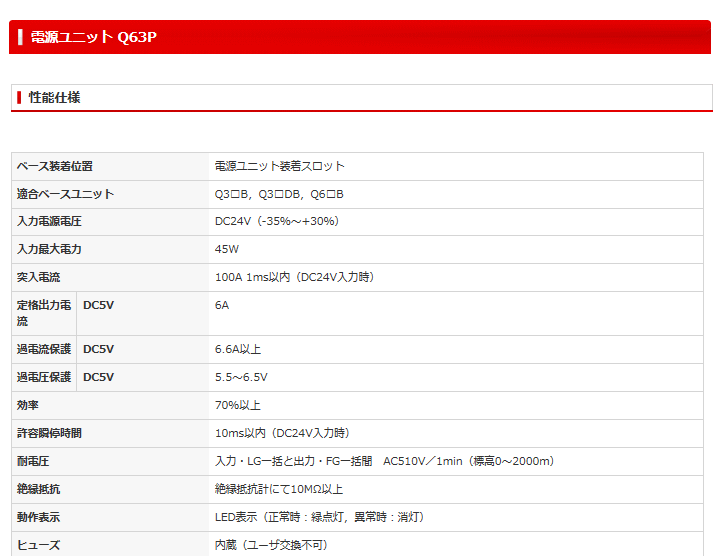The height and width of the screenshot is (556, 715).
Task: Click the 突入電流 row label
Action: pos(38,277)
